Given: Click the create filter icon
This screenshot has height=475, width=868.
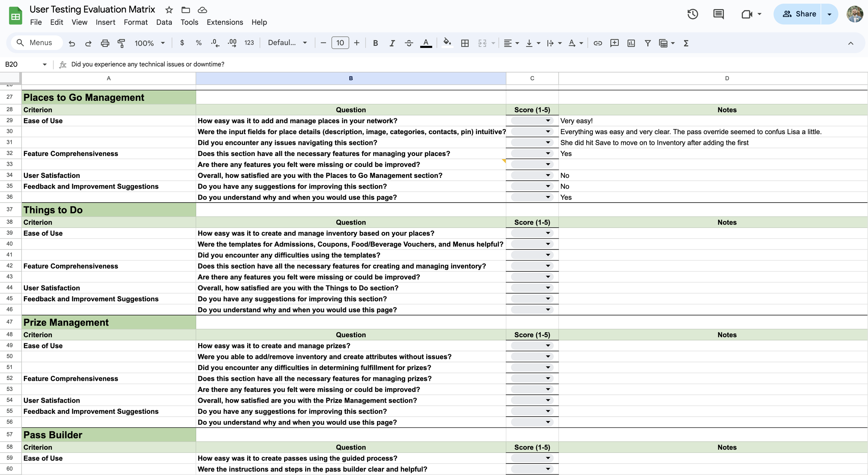Looking at the screenshot, I should pos(648,43).
